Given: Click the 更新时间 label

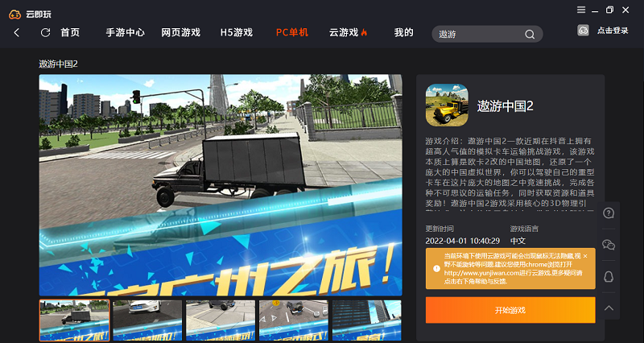Looking at the screenshot, I should pos(440,229).
